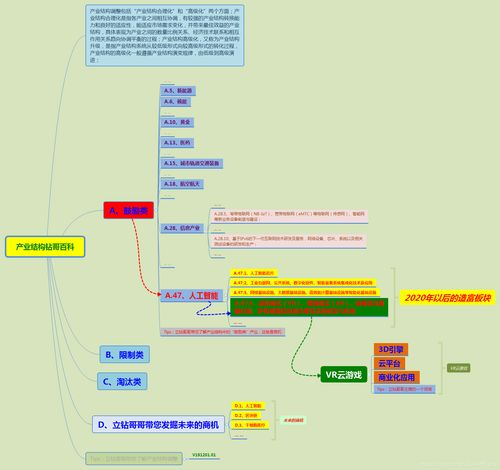This screenshot has width=500, height=470.
Task: Select the V191201.01 version label
Action: (x=204, y=455)
